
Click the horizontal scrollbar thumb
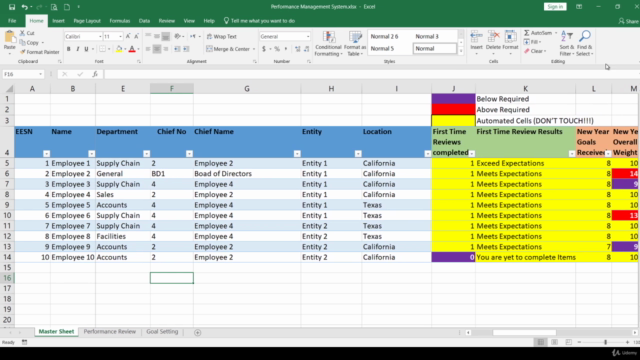click(524, 333)
